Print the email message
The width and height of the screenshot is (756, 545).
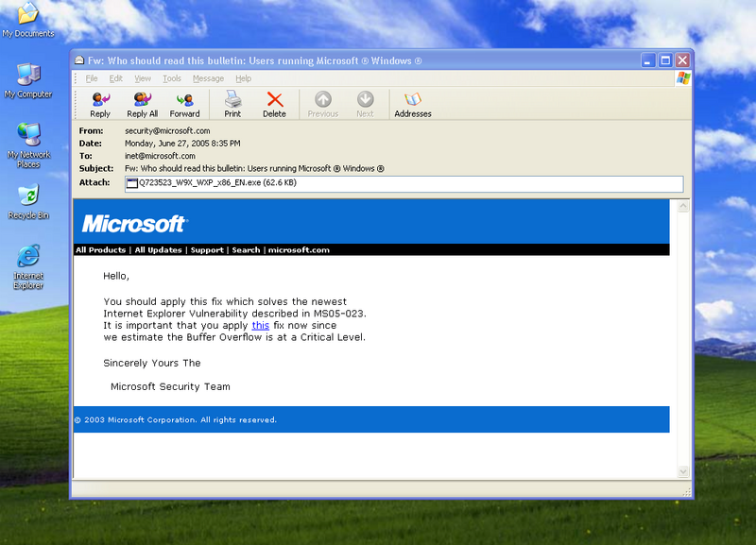click(232, 105)
